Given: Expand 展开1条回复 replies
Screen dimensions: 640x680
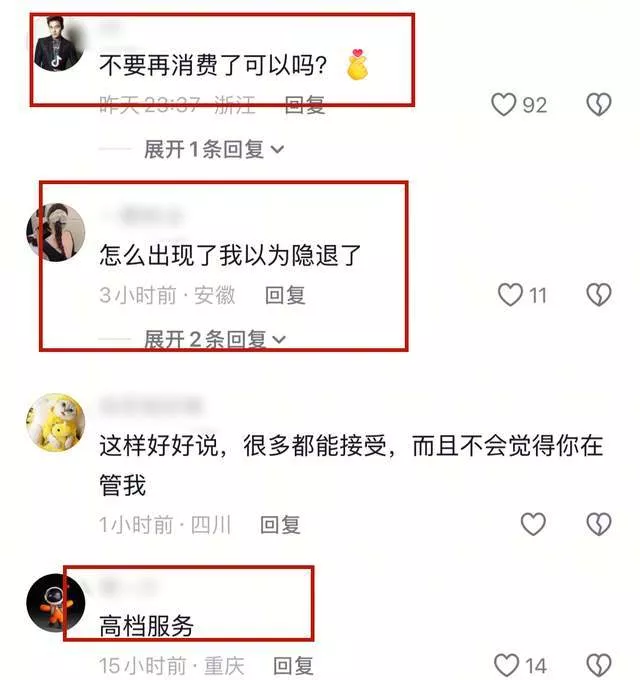Looking at the screenshot, I should pyautogui.click(x=214, y=150).
